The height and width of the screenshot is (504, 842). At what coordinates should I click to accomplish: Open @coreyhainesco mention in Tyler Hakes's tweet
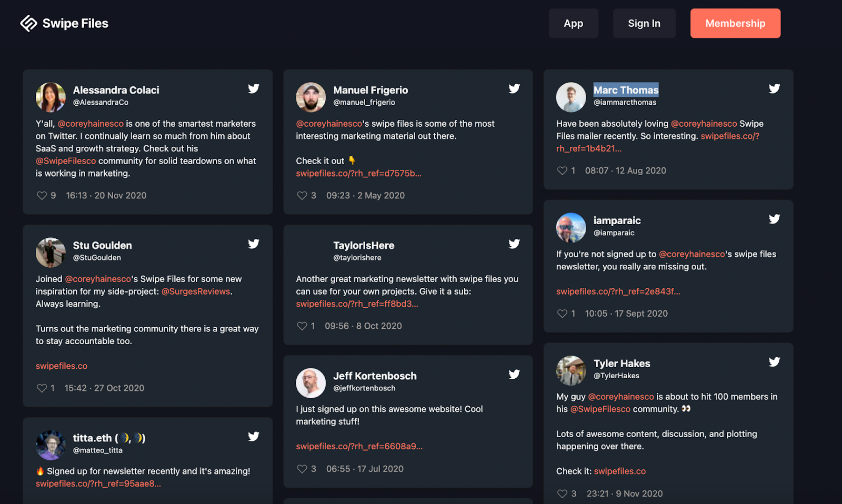pos(621,397)
